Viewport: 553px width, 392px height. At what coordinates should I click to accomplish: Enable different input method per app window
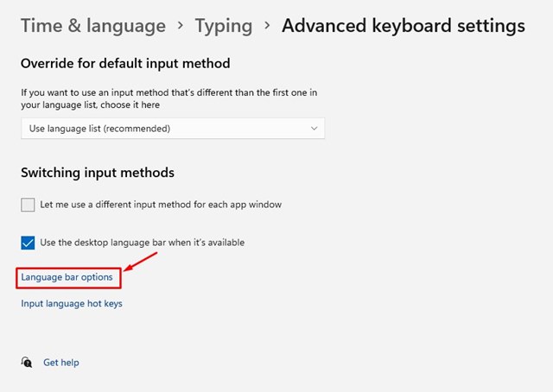tap(28, 205)
